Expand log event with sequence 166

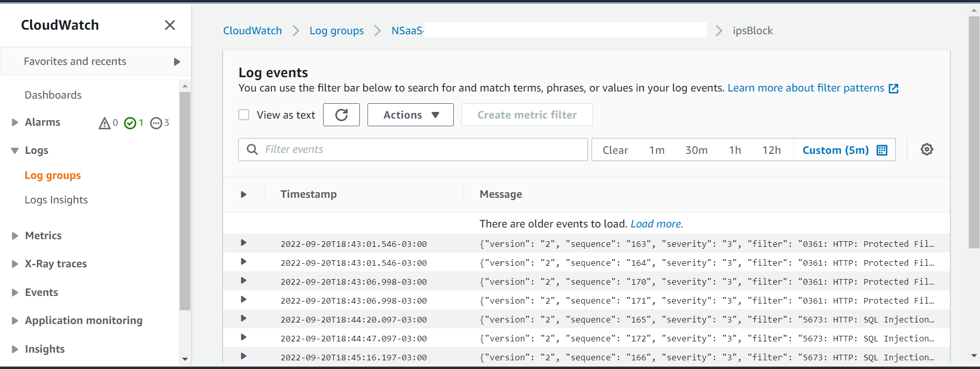(243, 356)
